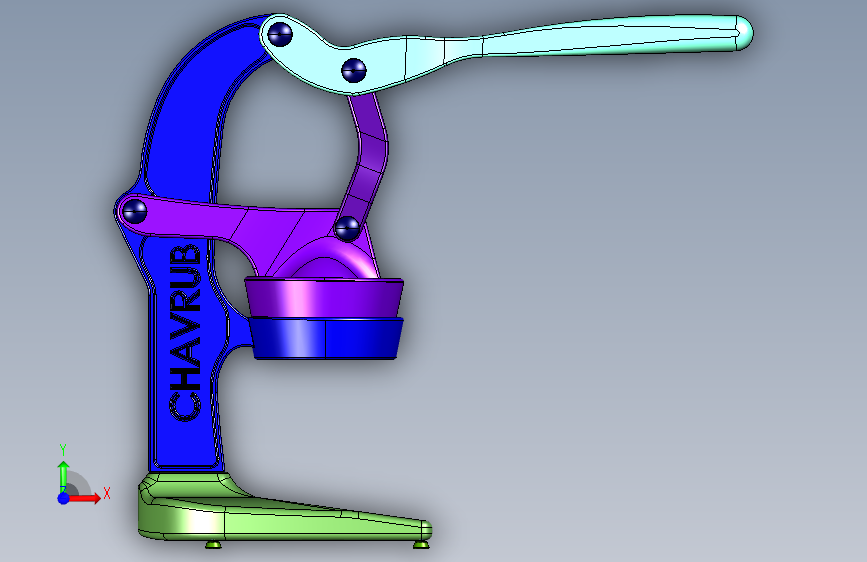This screenshot has width=867, height=562.
Task: Select the purple press cone above the cup
Action: (325, 298)
